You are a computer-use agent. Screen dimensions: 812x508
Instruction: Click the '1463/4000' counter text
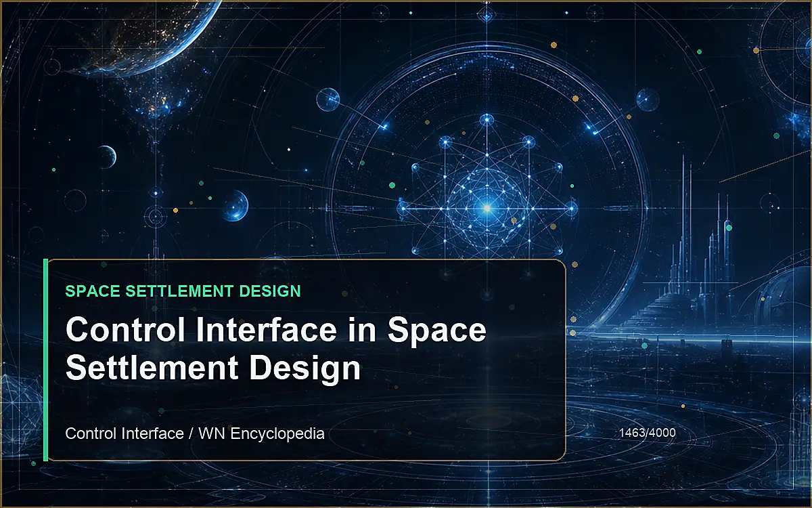point(647,431)
